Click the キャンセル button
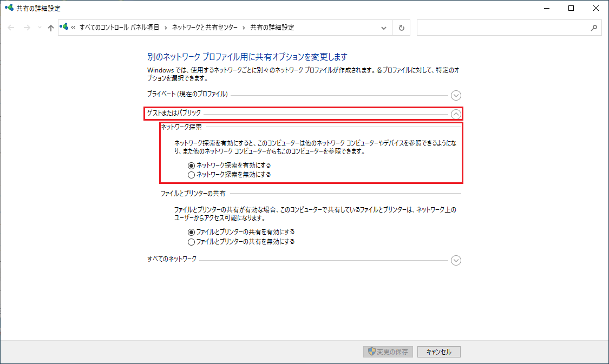The width and height of the screenshot is (609, 364). (x=439, y=352)
